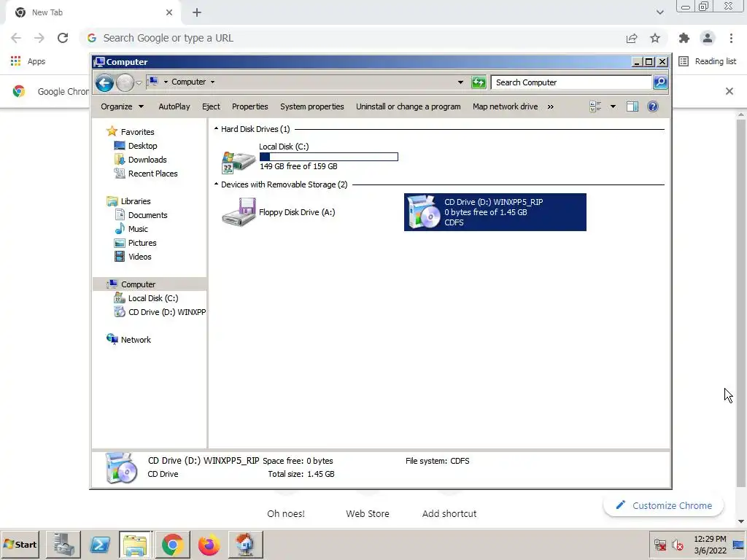Image resolution: width=747 pixels, height=560 pixels.
Task: Open the Organize dropdown menu
Action: 122,106
